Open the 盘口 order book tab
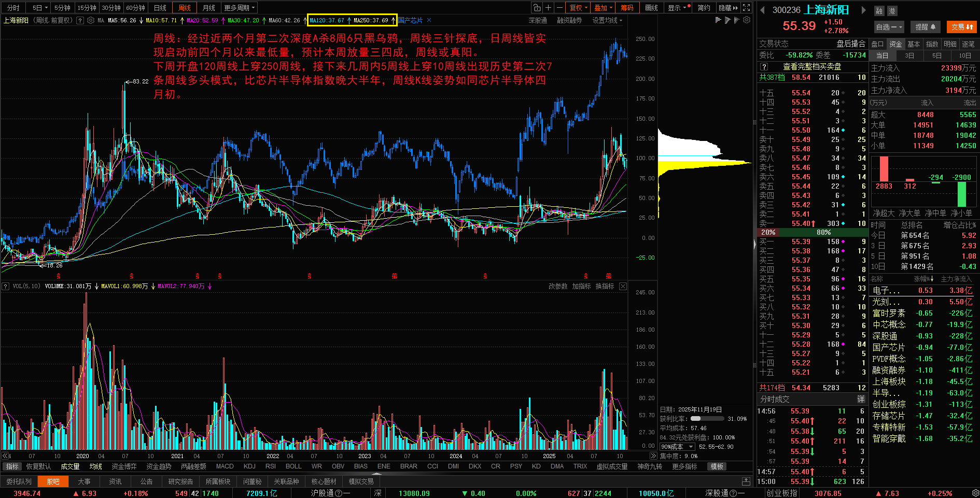The height and width of the screenshot is (498, 980). pos(877,45)
